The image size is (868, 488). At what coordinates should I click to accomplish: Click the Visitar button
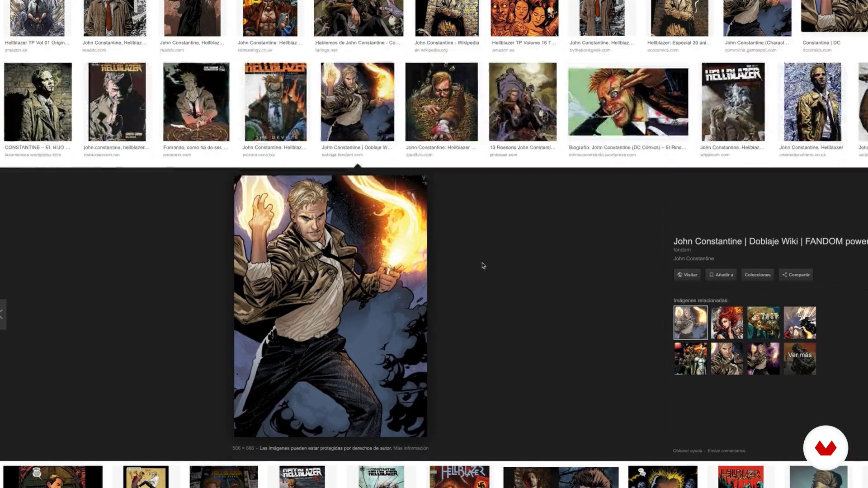pos(687,275)
